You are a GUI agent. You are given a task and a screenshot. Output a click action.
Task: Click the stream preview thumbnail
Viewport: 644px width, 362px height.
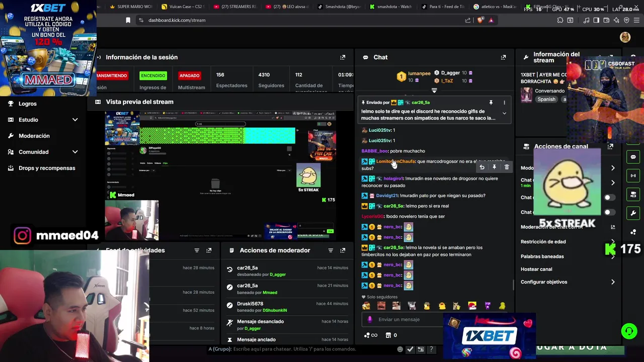pyautogui.click(x=220, y=174)
